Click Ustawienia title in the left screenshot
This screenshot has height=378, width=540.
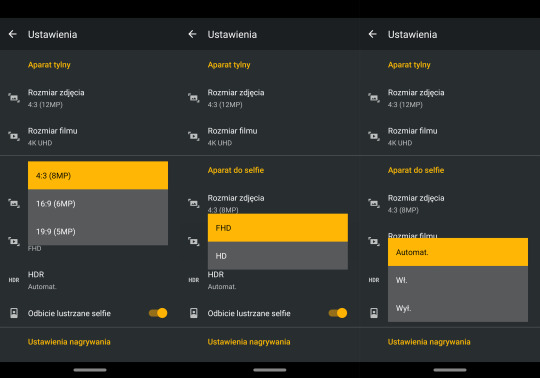pyautogui.click(x=52, y=34)
